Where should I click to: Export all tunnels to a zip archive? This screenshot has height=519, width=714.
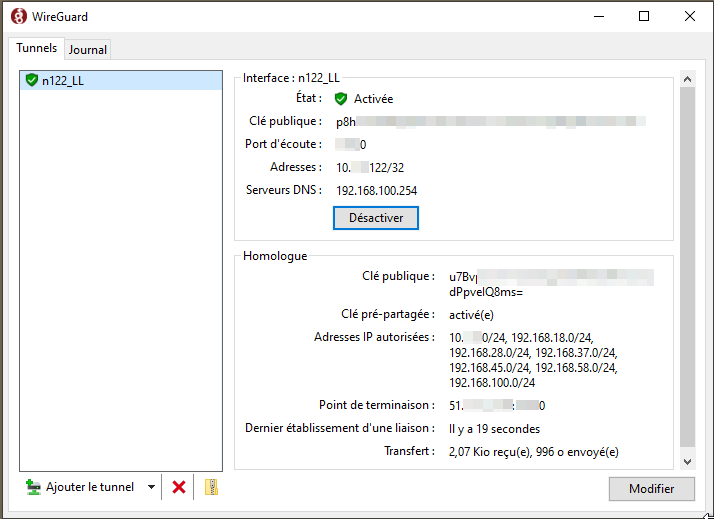coord(210,487)
